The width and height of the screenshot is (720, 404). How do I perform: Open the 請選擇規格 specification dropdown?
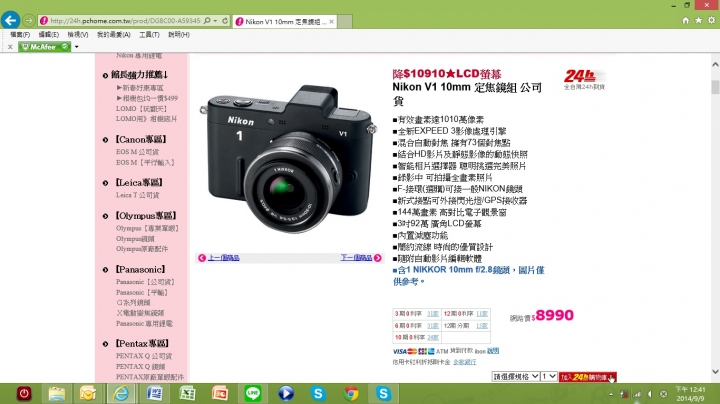516,376
